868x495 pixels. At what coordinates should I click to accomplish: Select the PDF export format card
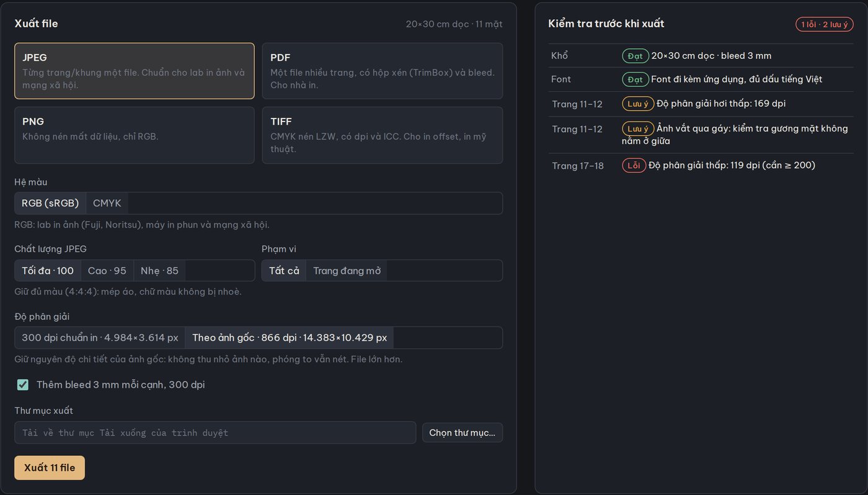[382, 71]
